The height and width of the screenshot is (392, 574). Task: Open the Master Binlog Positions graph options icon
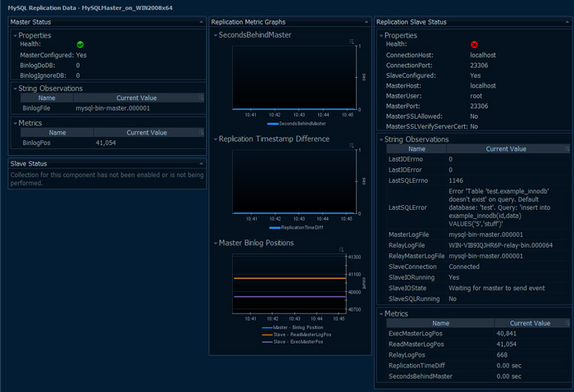[341, 249]
